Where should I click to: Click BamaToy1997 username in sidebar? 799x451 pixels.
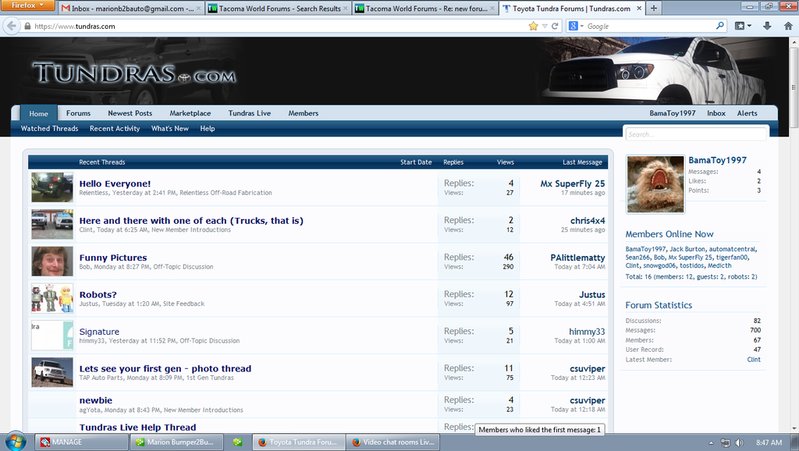point(717,160)
